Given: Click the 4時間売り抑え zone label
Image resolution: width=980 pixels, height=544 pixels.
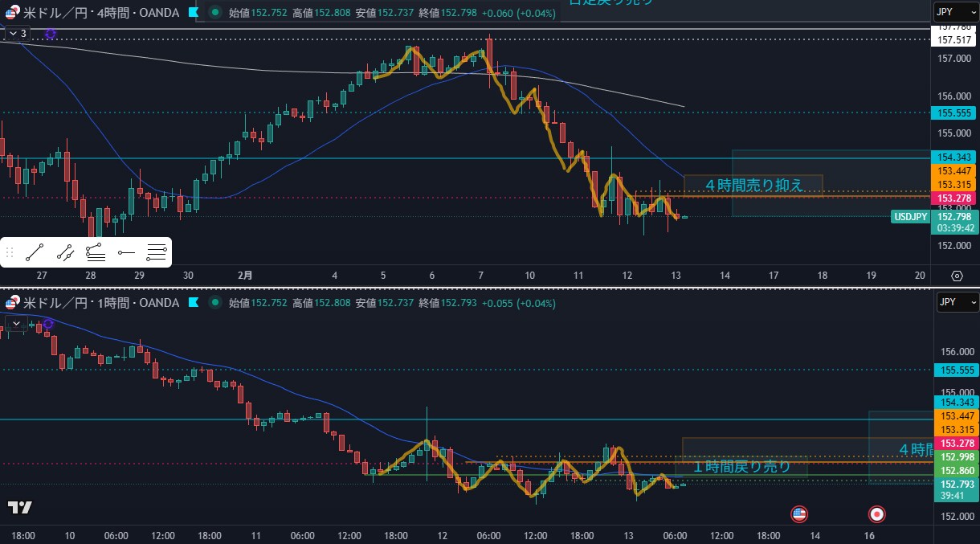Looking at the screenshot, I should (x=753, y=186).
